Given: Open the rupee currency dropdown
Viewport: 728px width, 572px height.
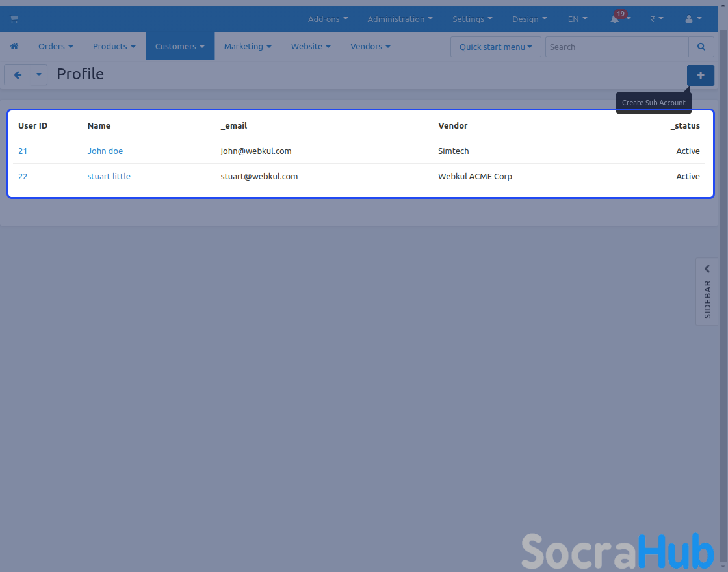Looking at the screenshot, I should click(x=656, y=19).
